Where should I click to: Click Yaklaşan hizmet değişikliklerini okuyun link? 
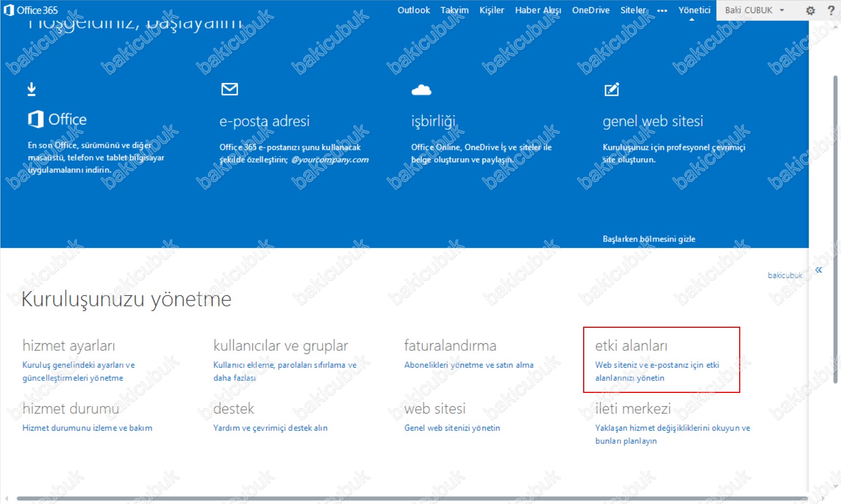(672, 435)
